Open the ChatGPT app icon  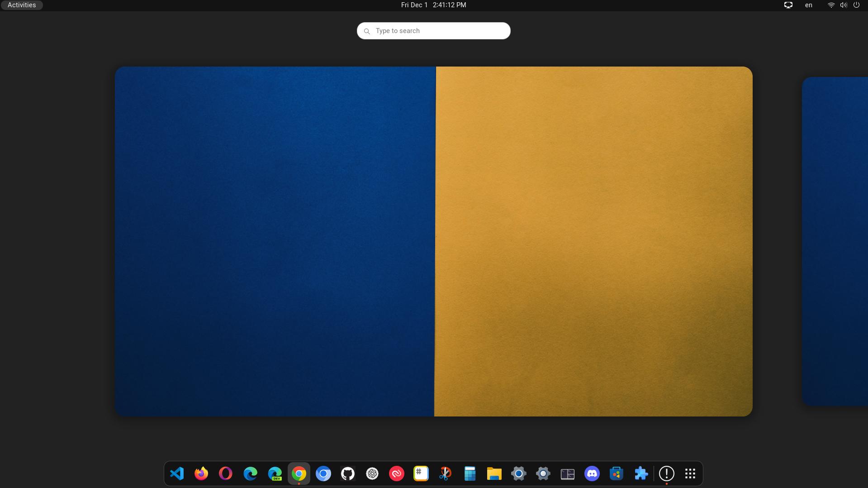372,474
